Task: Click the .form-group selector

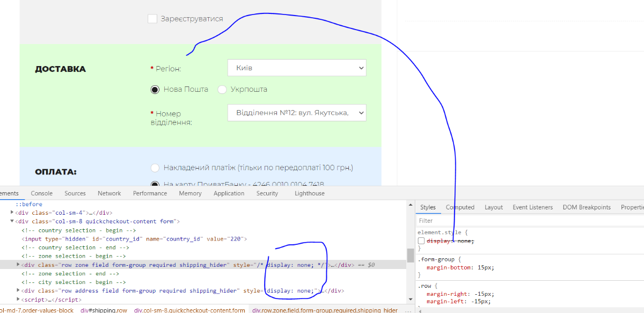Action: pos(437,259)
